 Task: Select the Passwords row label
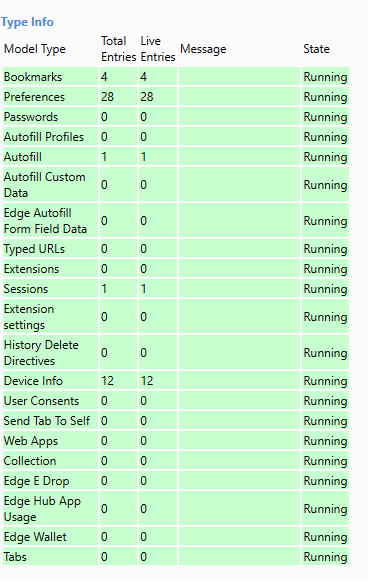pos(31,117)
